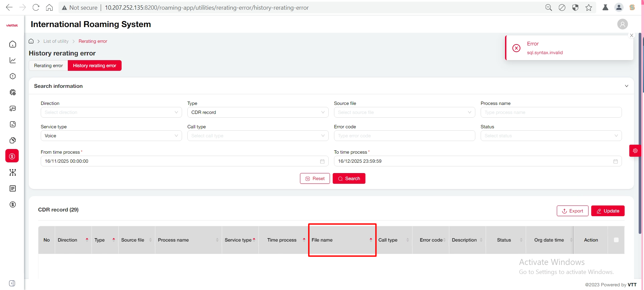Collapse the Search information panel

626,86
